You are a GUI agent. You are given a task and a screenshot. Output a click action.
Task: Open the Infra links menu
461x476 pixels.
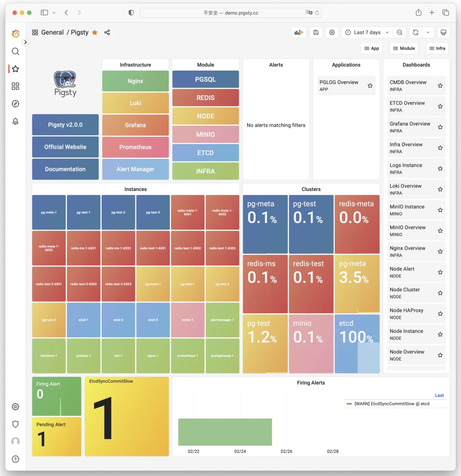pyautogui.click(x=438, y=48)
